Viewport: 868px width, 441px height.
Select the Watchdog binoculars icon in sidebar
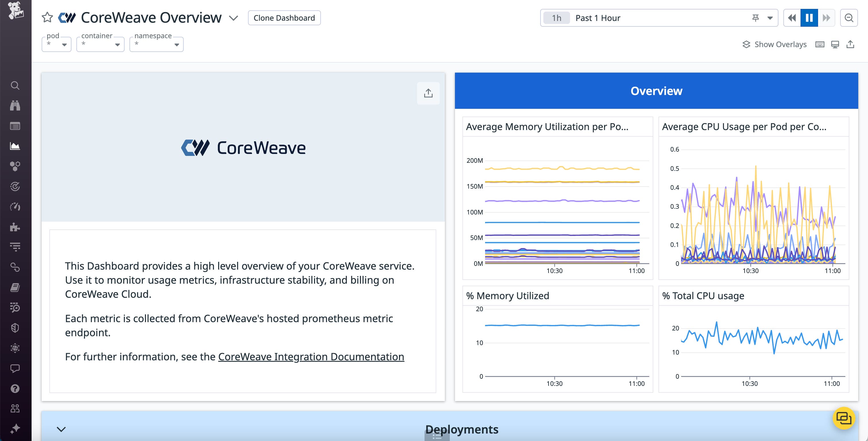coord(15,106)
